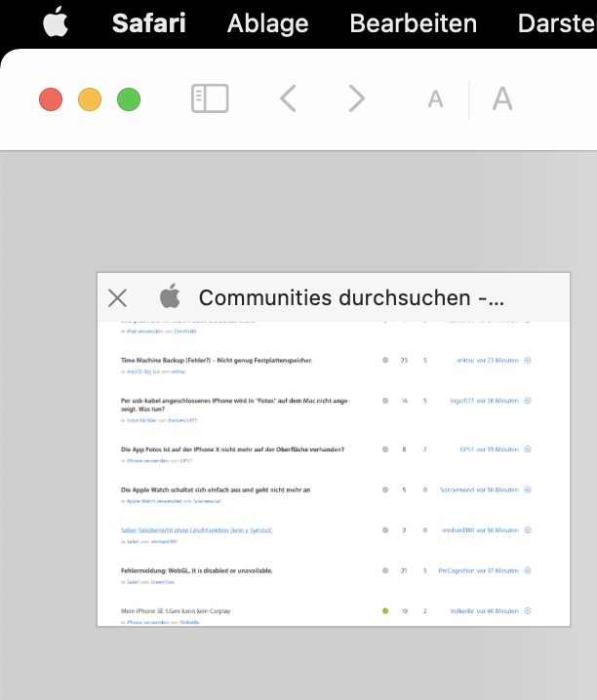The height and width of the screenshot is (700, 597).
Task: Open 'Time Machine Backup (Fehler?)' thread
Action: coord(217,361)
